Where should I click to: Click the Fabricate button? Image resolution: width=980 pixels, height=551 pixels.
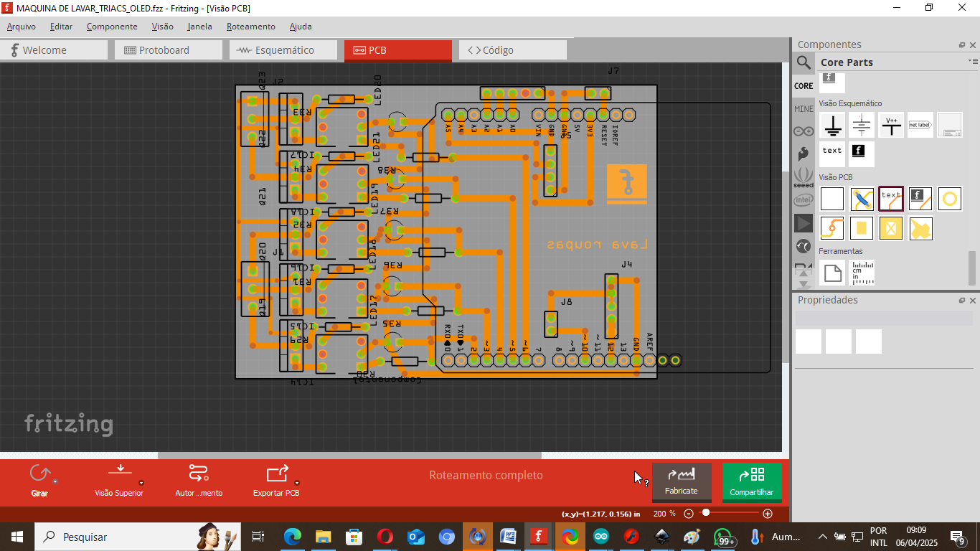click(682, 481)
